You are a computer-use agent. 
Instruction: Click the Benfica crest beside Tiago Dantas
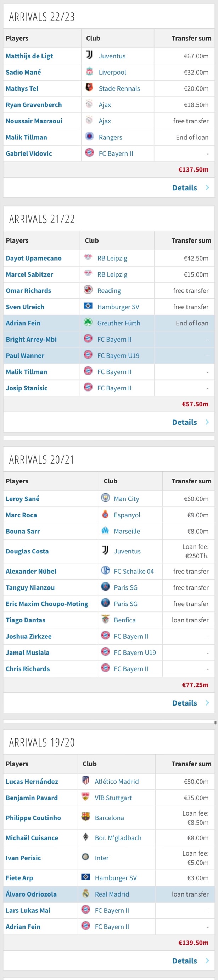click(105, 620)
